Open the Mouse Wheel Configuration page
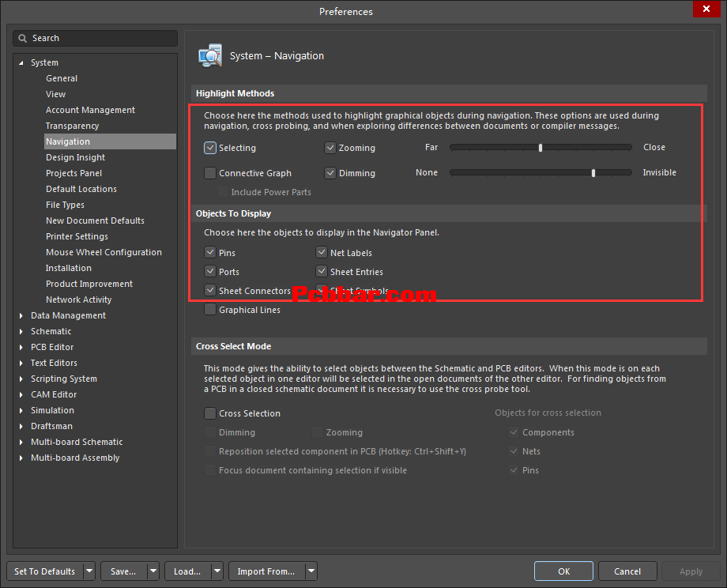The height and width of the screenshot is (588, 727). pyautogui.click(x=104, y=252)
